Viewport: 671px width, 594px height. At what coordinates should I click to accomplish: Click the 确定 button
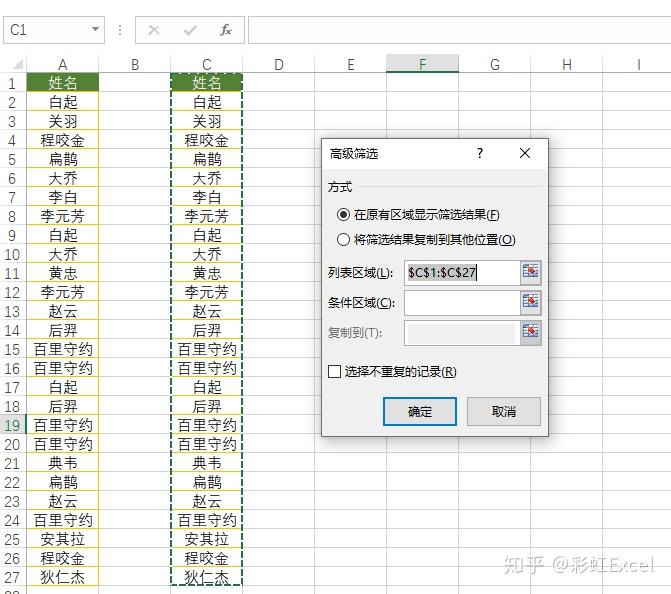(x=419, y=412)
